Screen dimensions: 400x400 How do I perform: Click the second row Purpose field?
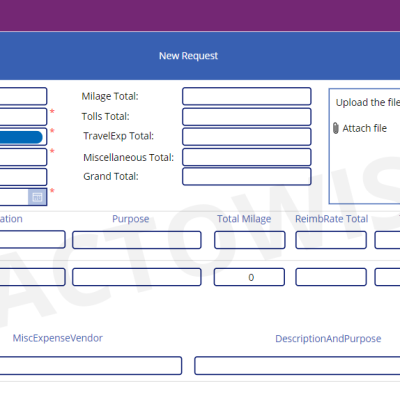tap(137, 277)
